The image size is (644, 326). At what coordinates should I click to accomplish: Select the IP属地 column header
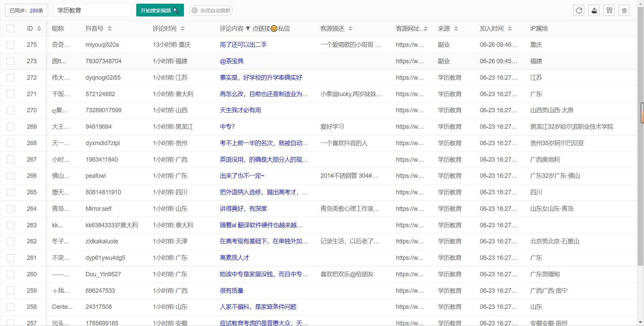coord(539,29)
